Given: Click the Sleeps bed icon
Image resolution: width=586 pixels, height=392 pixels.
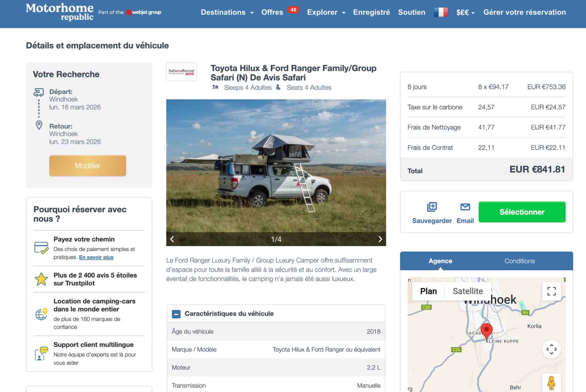Looking at the screenshot, I should [215, 88].
